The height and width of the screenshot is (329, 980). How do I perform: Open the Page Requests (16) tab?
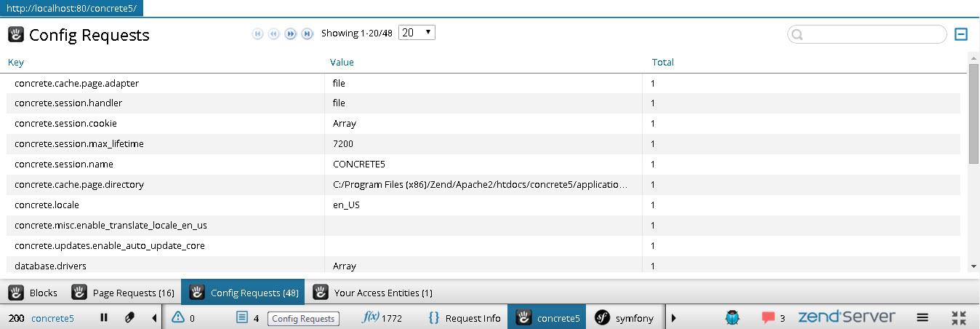pyautogui.click(x=123, y=293)
